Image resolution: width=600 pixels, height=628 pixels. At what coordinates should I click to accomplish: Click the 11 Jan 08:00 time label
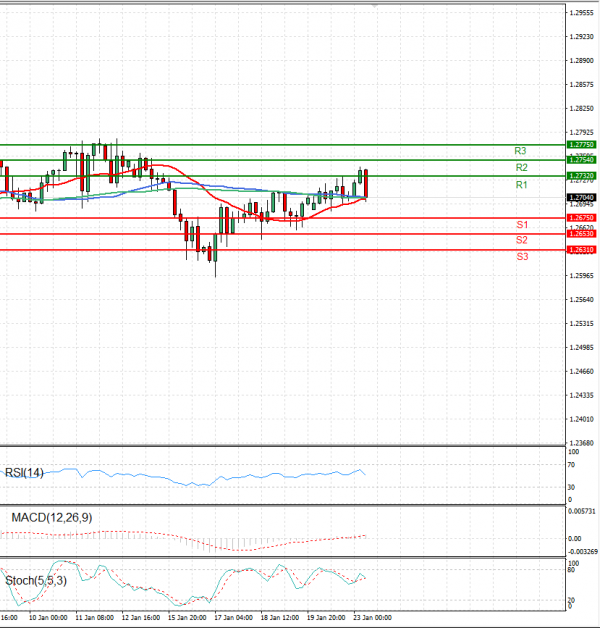(x=95, y=618)
